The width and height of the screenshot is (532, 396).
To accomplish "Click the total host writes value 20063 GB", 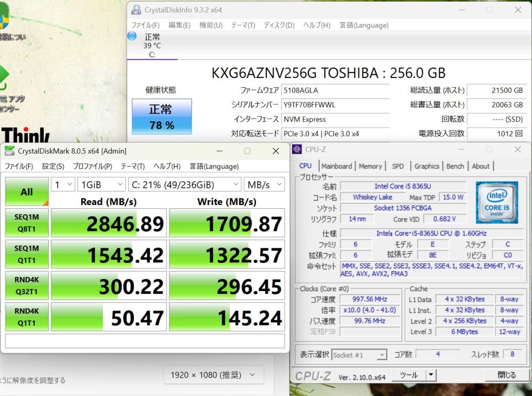I will point(496,105).
